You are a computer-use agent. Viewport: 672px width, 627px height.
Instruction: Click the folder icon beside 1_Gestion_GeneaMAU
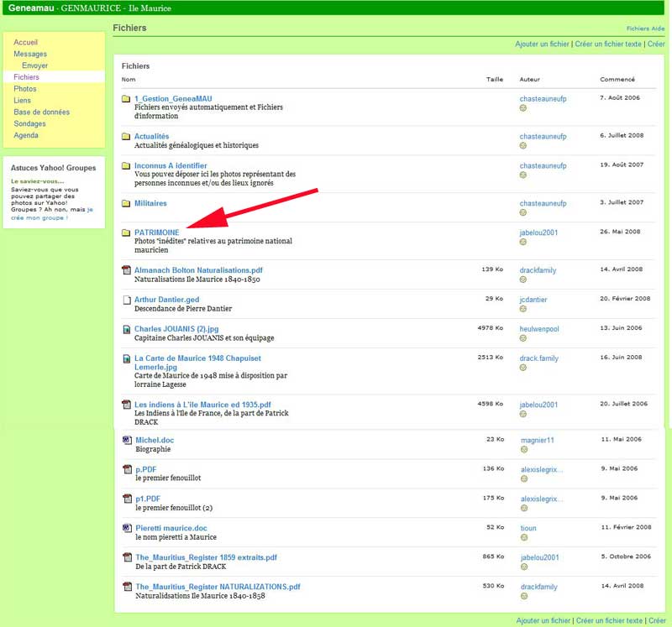[x=126, y=99]
